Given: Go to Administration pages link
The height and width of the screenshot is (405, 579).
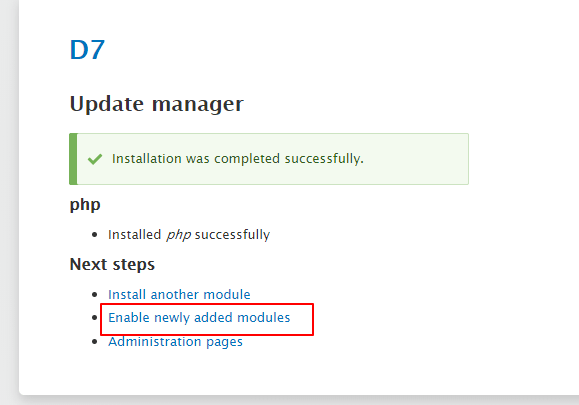Looking at the screenshot, I should click(x=175, y=341).
